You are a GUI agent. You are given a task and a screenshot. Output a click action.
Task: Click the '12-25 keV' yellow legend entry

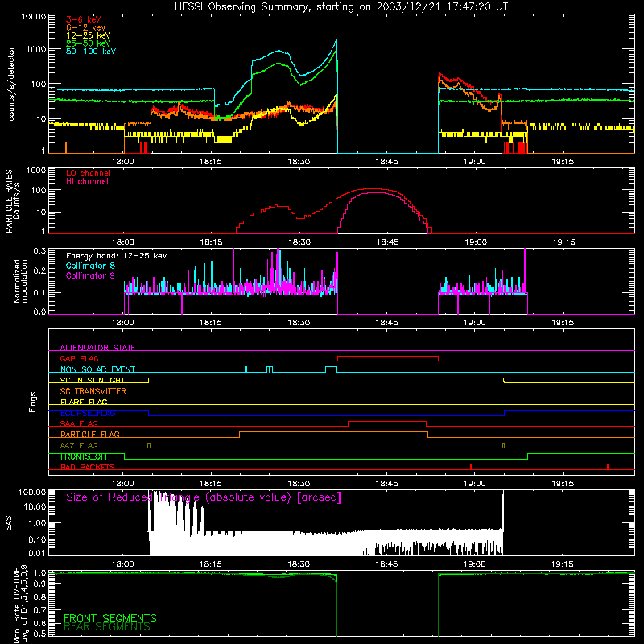point(88,35)
